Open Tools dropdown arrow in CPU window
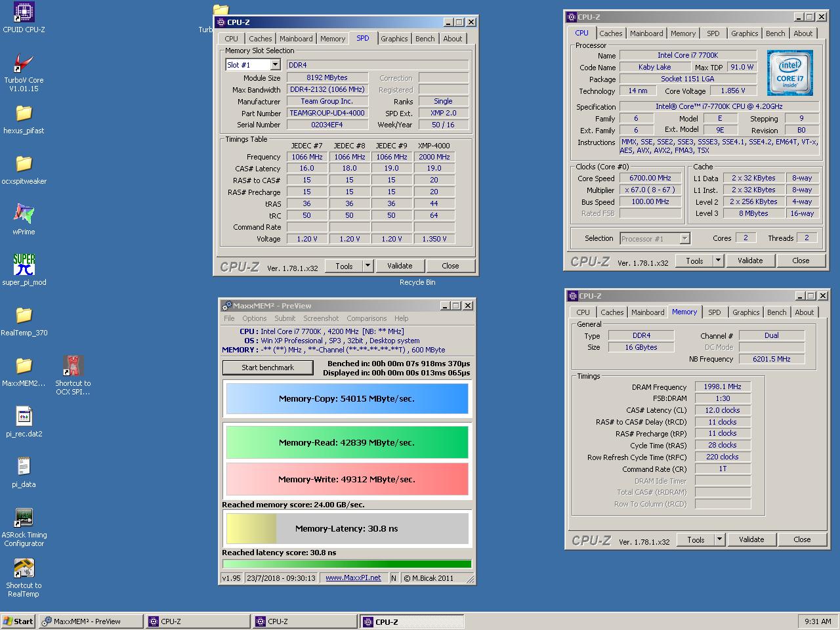This screenshot has width=840, height=630. [718, 261]
